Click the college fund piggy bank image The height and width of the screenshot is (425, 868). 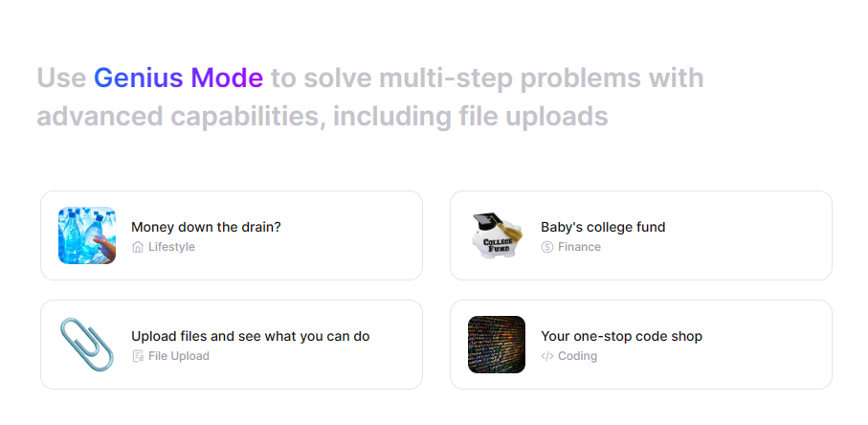(x=497, y=235)
